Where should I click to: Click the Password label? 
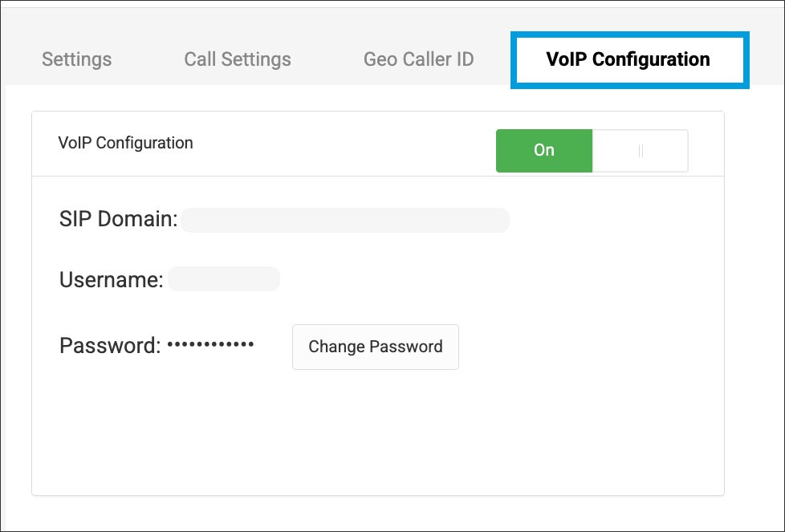coord(110,346)
